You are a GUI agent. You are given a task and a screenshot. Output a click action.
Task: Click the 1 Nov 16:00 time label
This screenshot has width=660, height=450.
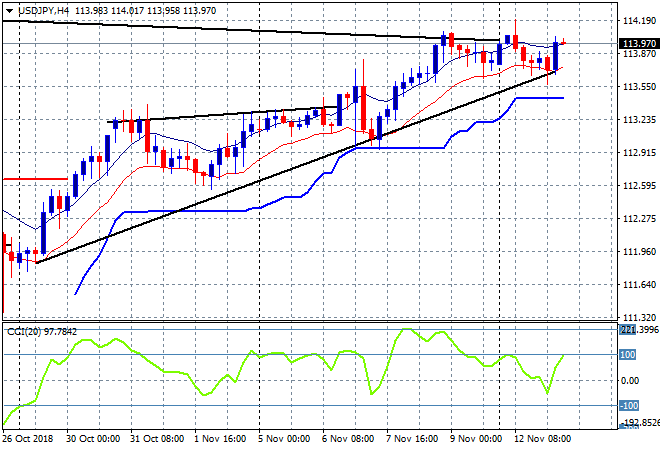(220, 439)
